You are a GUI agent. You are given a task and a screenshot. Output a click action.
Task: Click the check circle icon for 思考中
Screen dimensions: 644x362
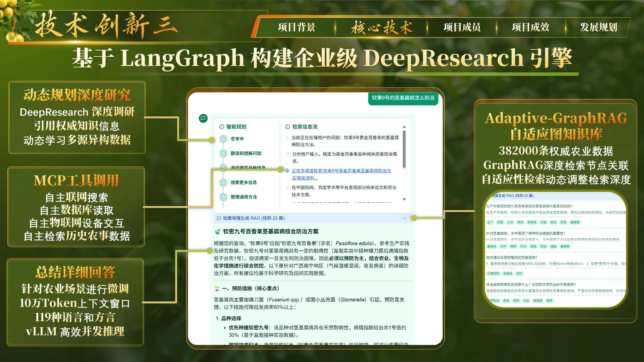click(223, 139)
